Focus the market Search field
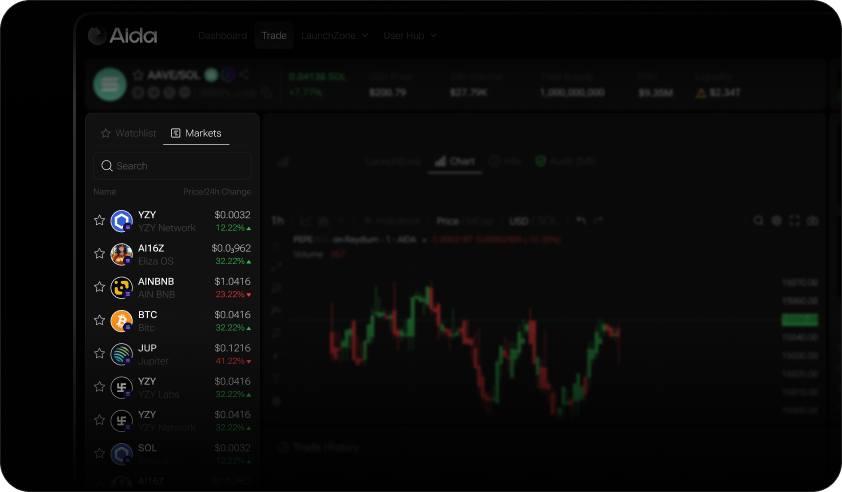The image size is (842, 492). coord(172,166)
